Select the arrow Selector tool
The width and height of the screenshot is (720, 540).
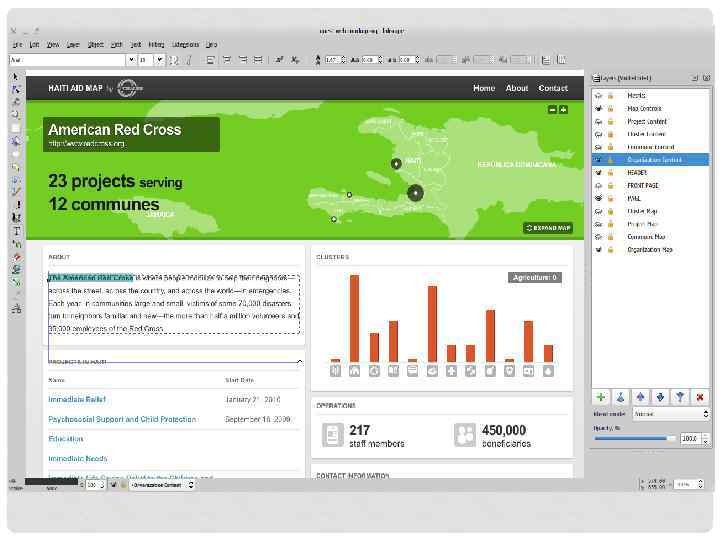pyautogui.click(x=16, y=77)
